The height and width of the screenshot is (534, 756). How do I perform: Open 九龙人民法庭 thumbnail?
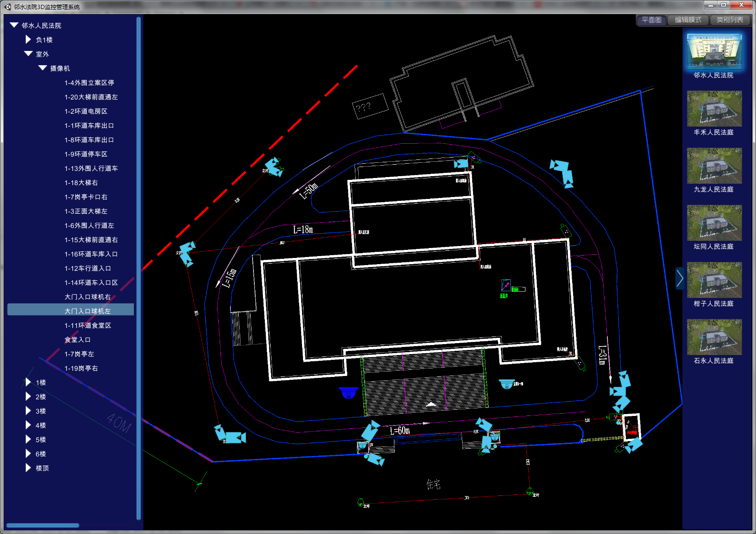pyautogui.click(x=714, y=166)
